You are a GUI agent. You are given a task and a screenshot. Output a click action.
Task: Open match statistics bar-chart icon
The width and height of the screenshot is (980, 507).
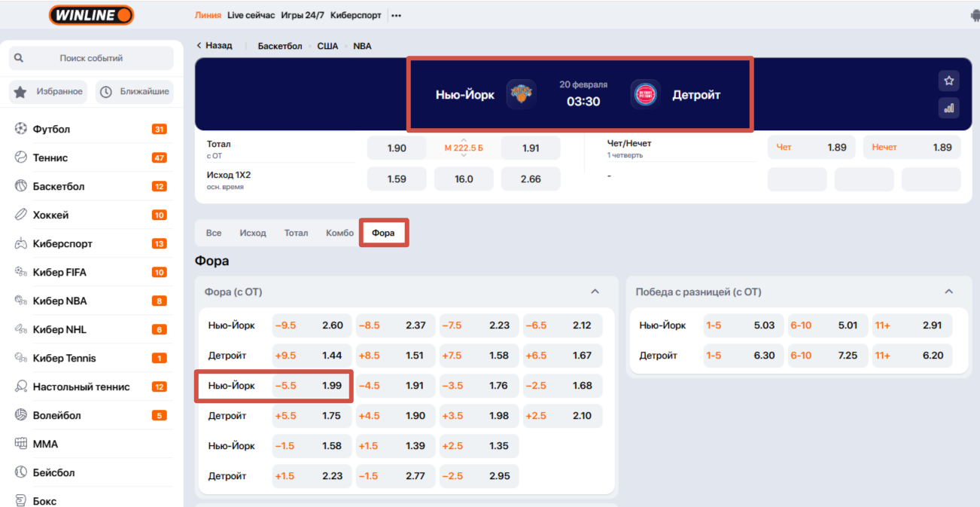[x=949, y=108]
